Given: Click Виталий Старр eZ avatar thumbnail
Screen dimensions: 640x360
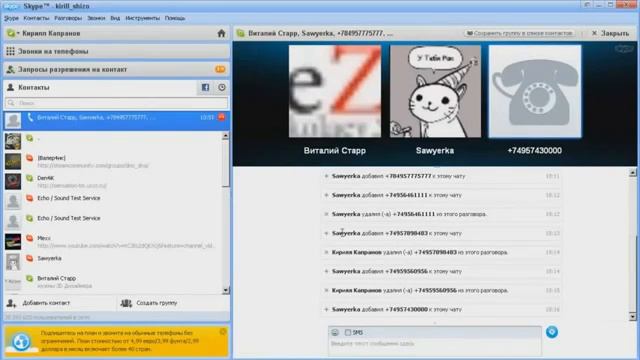Looking at the screenshot, I should [335, 91].
